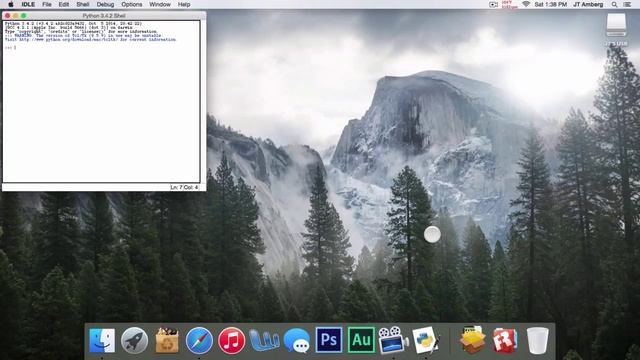This screenshot has width=640, height=360.
Task: Open the yellow package box icon in Dock
Action: [x=472, y=340]
